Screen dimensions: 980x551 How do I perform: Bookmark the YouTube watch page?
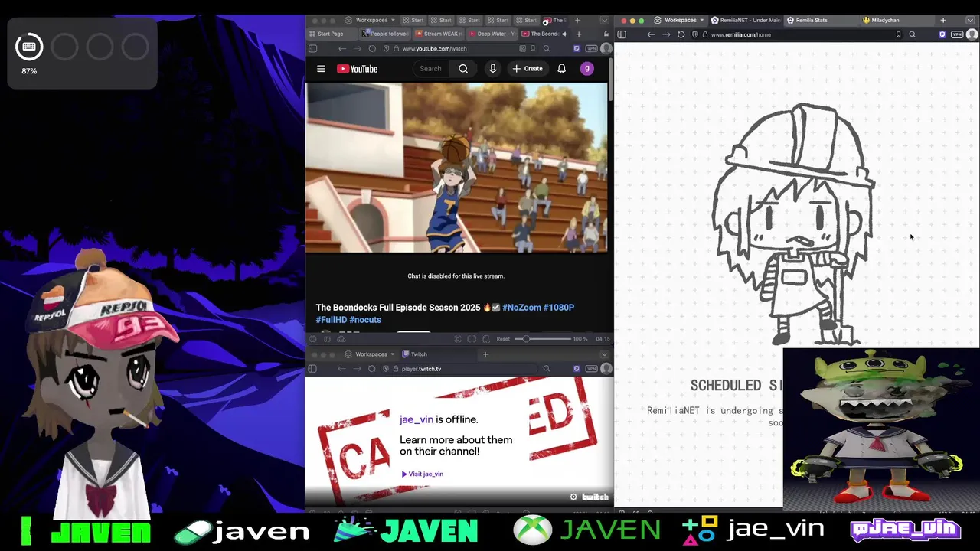click(533, 48)
